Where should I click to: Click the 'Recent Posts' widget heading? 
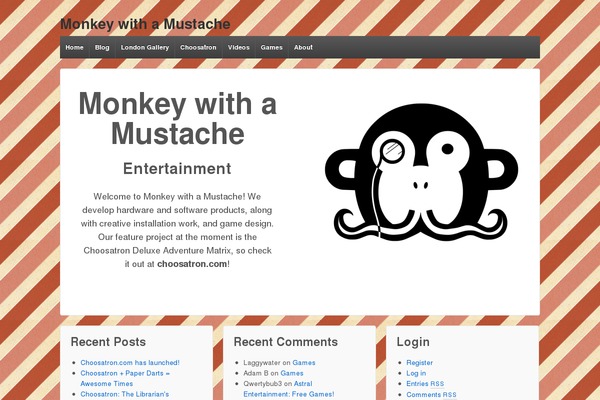108,342
